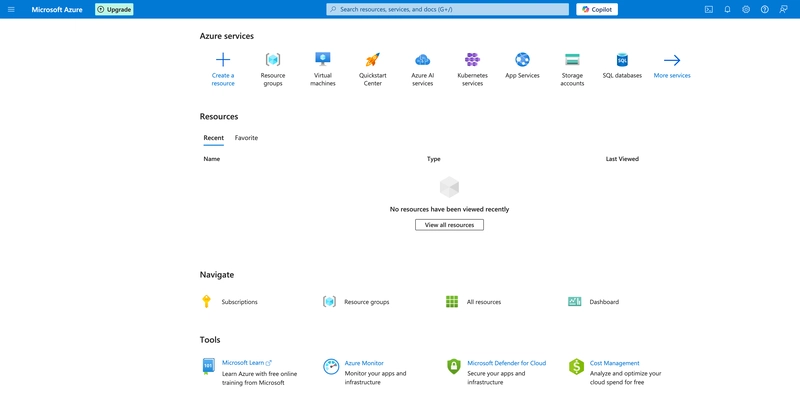Open Cost Management link
The width and height of the screenshot is (800, 415).
point(614,363)
